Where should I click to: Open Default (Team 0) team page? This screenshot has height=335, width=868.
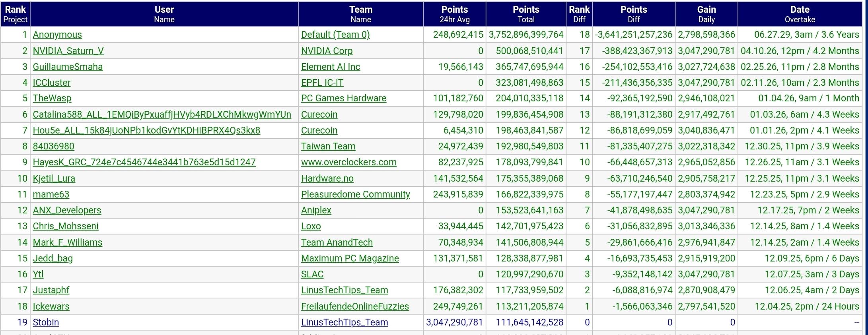pos(335,35)
